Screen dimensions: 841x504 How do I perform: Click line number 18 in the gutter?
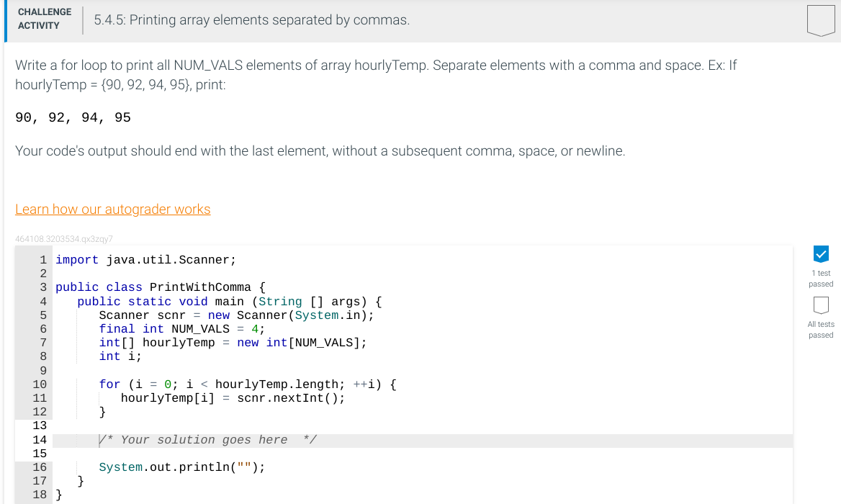point(40,495)
